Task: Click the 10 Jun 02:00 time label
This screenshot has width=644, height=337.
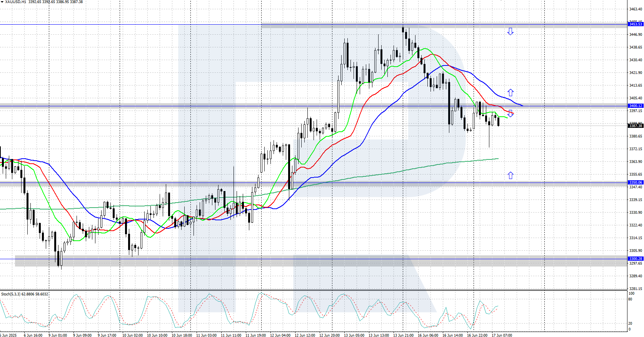Action: click(132, 335)
